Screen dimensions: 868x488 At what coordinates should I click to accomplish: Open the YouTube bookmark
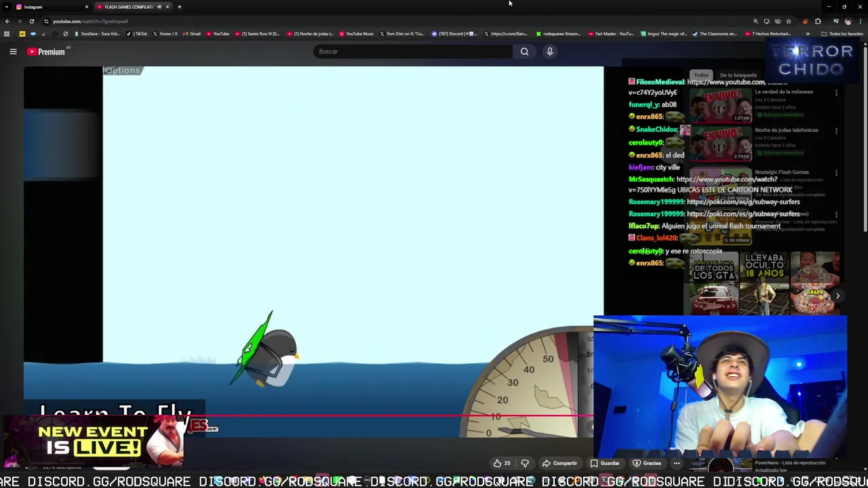point(218,34)
